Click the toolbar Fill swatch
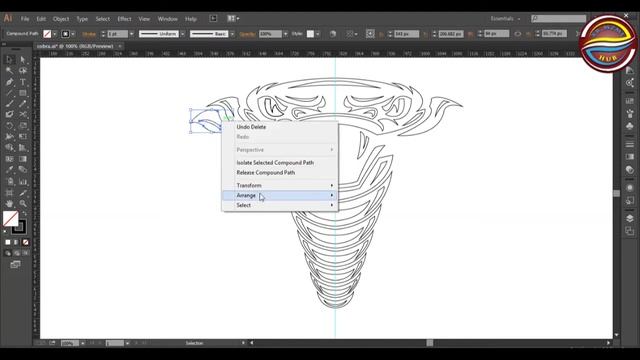 (x=10, y=218)
